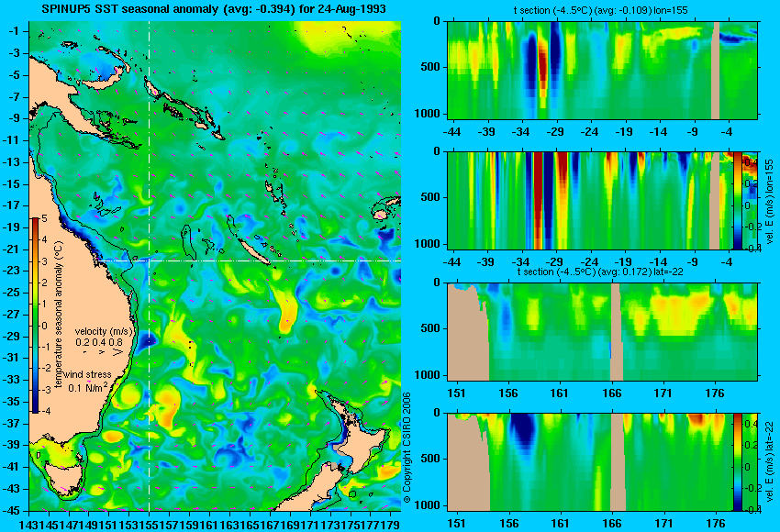Click the '0.2 0.4 0.8' velocity scale values
This screenshot has height=532, width=780.
coord(99,342)
